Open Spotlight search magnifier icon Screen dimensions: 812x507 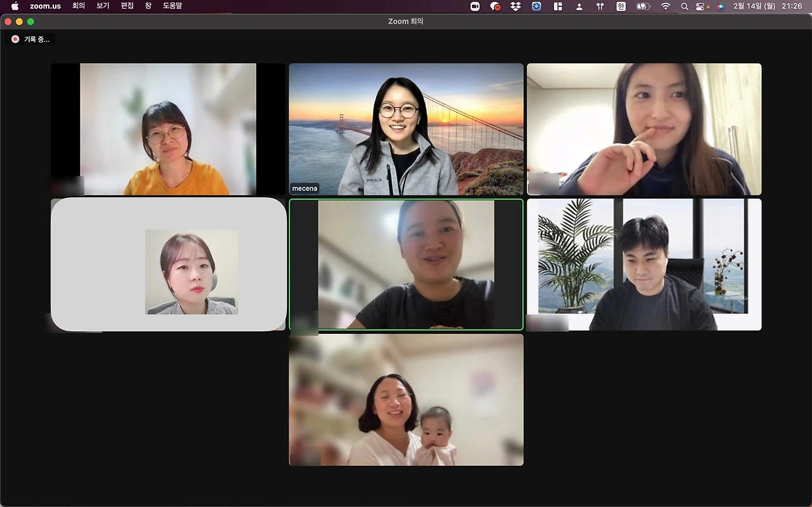point(684,6)
